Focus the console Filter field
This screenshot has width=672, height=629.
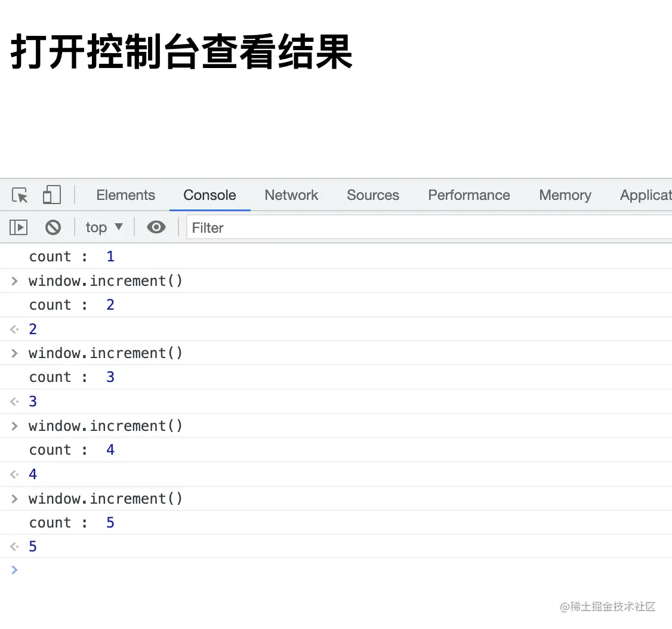point(430,227)
